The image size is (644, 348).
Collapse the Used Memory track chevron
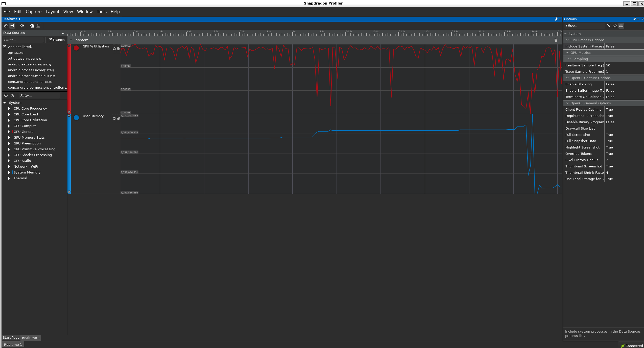coord(69,116)
